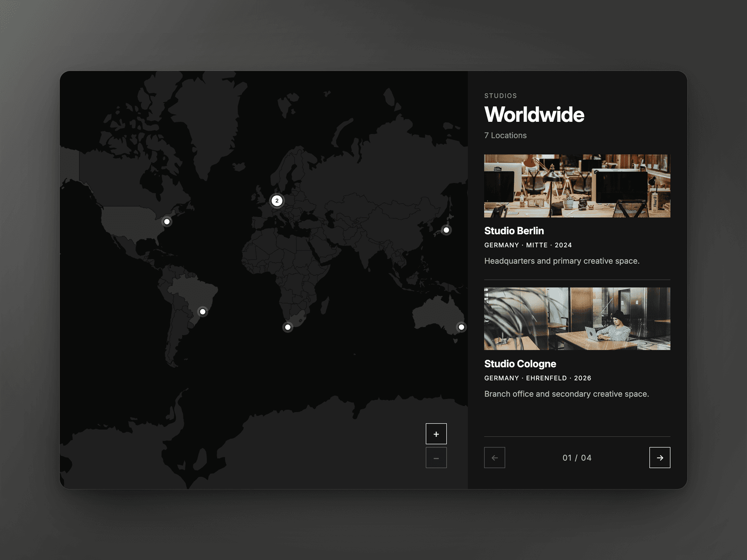This screenshot has width=747, height=560.
Task: Click the 7 Locations label
Action: pos(505,135)
